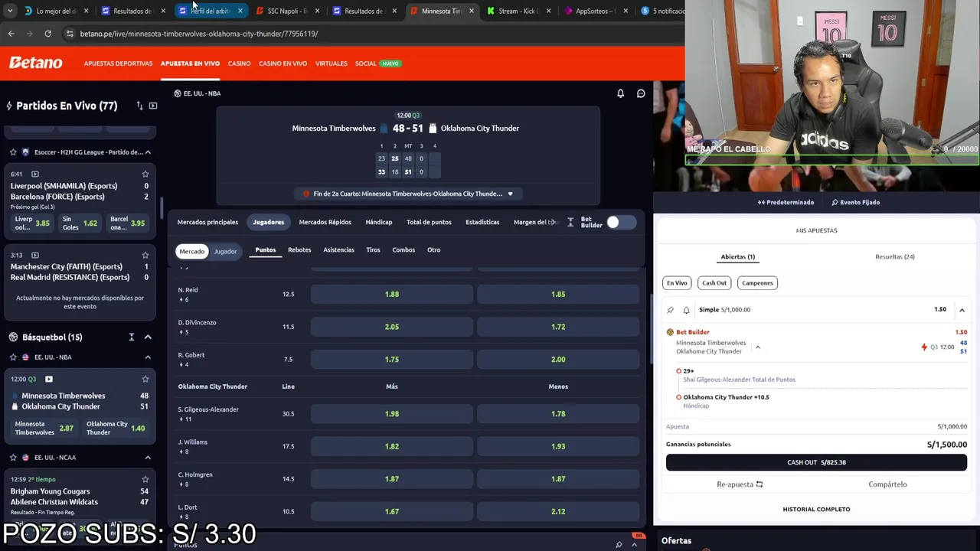Toggle the Bet Builder switch
This screenshot has height=551, width=980.
tap(621, 222)
